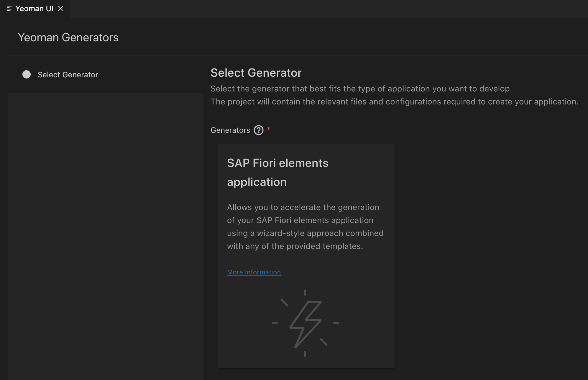The width and height of the screenshot is (588, 380).
Task: Click the 'Allows you to accelerate' card description
Action: [305, 227]
